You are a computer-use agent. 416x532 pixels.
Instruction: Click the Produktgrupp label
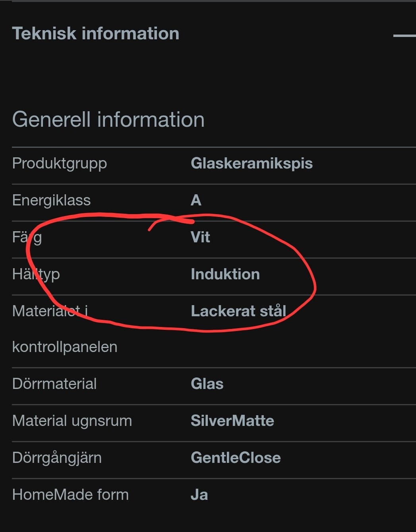pyautogui.click(x=60, y=163)
